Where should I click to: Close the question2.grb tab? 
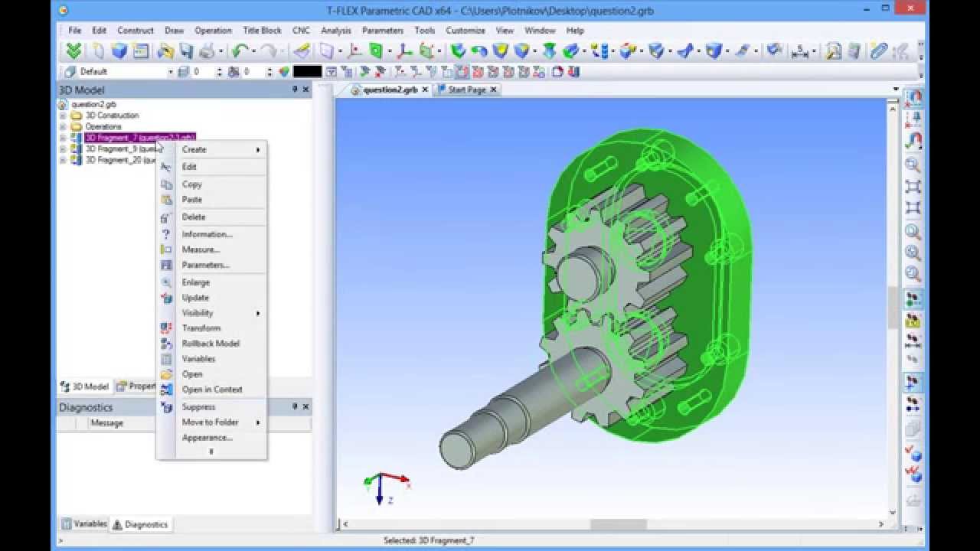424,90
